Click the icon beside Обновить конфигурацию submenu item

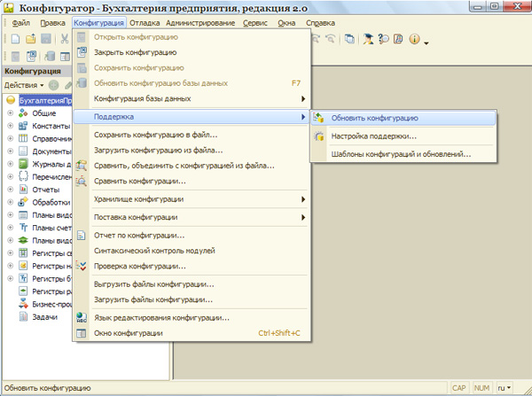(x=318, y=118)
